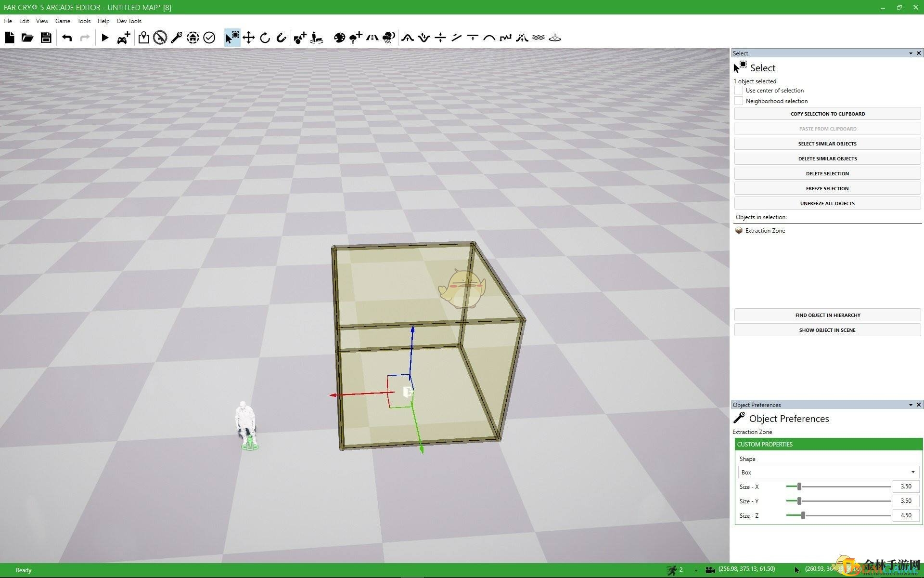The height and width of the screenshot is (578, 924).
Task: Activate the Select tool in toolbar
Action: (x=232, y=38)
